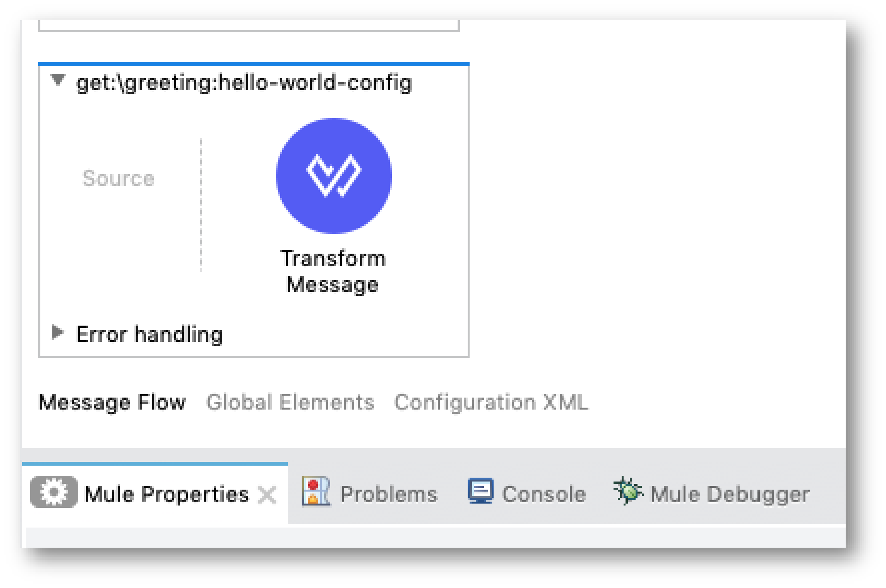Close the Mule Properties view
Viewport: 886px width, 588px height.
[x=267, y=493]
